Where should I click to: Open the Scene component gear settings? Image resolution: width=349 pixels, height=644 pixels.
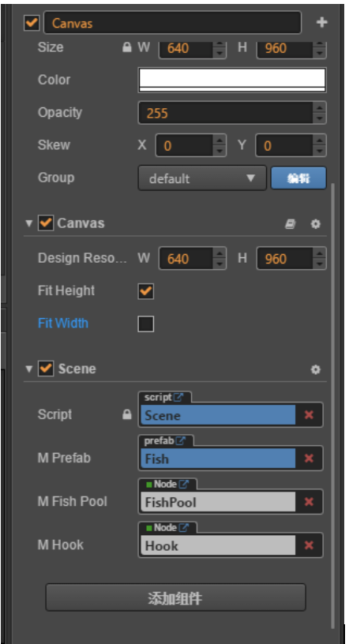pyautogui.click(x=315, y=369)
